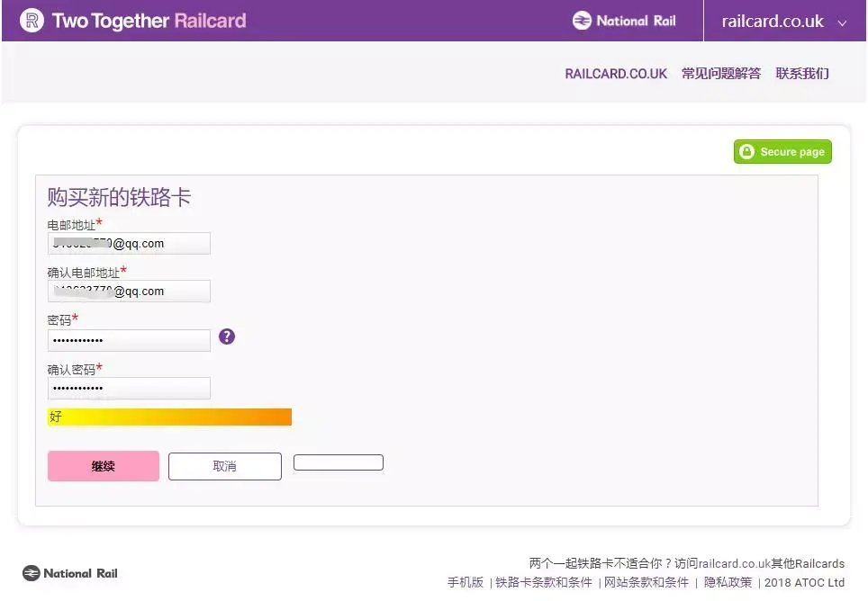
Task: Click the green padlock on the Secure page badge
Action: click(x=746, y=151)
